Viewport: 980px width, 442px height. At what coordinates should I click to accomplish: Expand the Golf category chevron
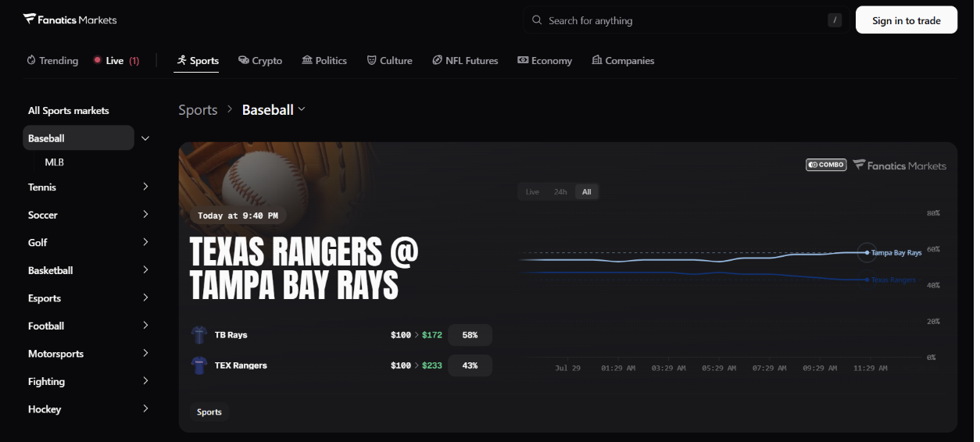(145, 242)
